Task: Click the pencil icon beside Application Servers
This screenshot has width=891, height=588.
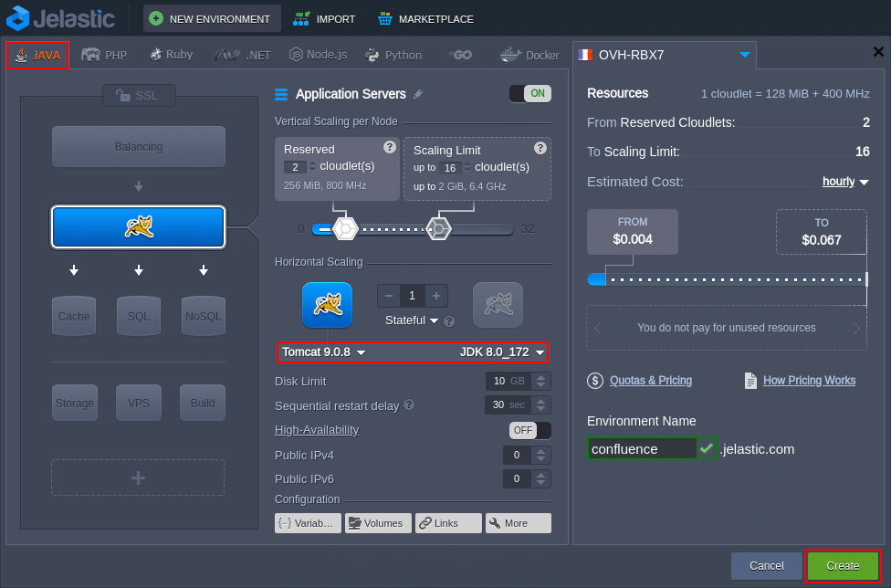Action: pos(418,94)
